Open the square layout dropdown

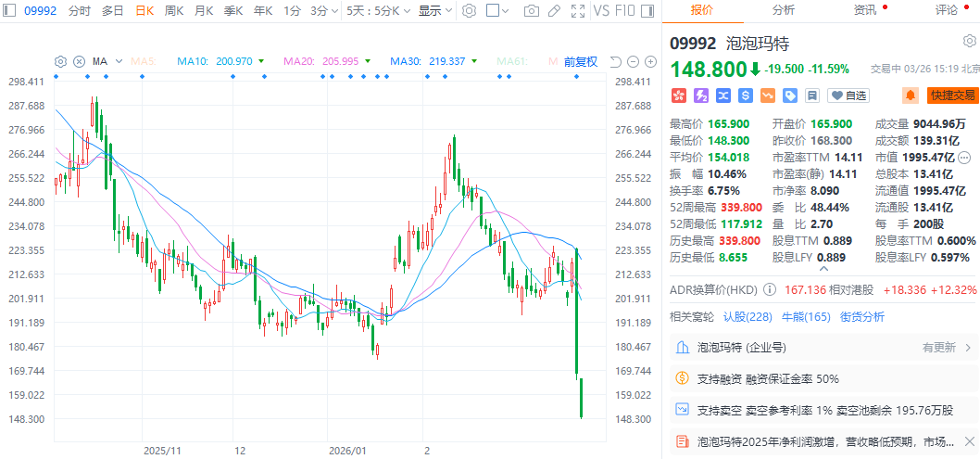pyautogui.click(x=497, y=10)
